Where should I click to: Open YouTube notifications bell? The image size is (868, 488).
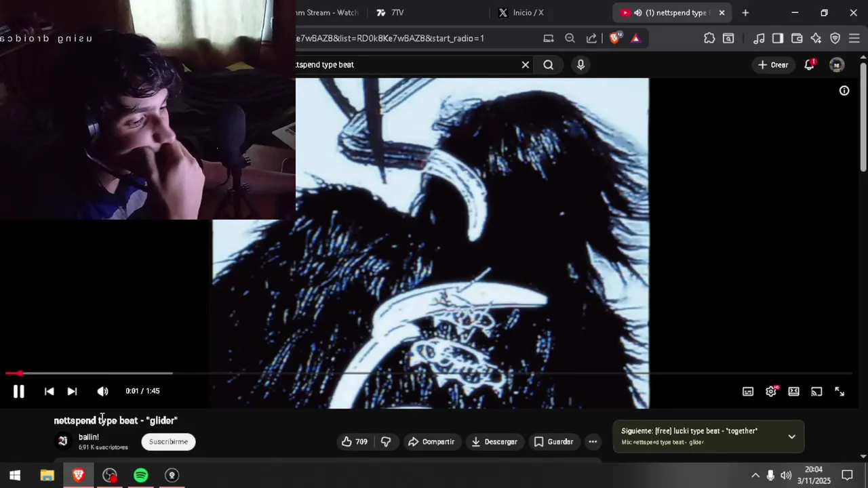[x=809, y=64]
